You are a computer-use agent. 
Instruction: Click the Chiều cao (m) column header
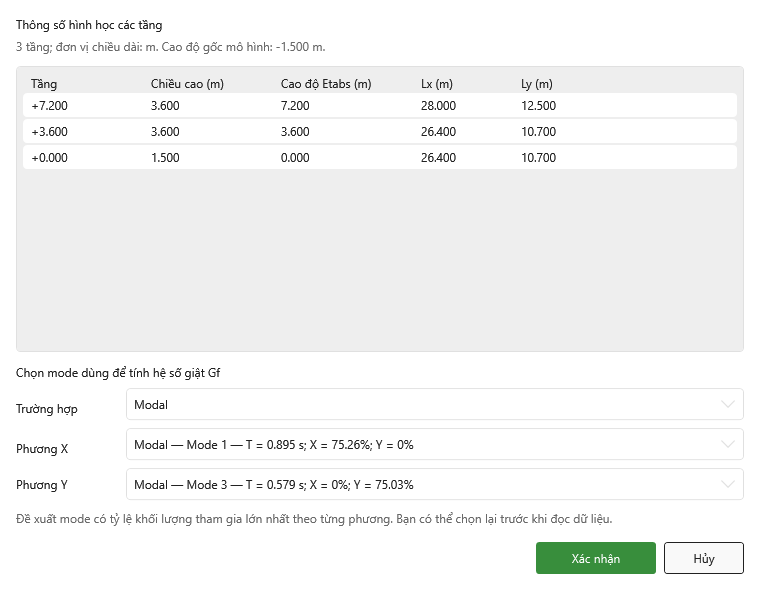click(x=187, y=84)
